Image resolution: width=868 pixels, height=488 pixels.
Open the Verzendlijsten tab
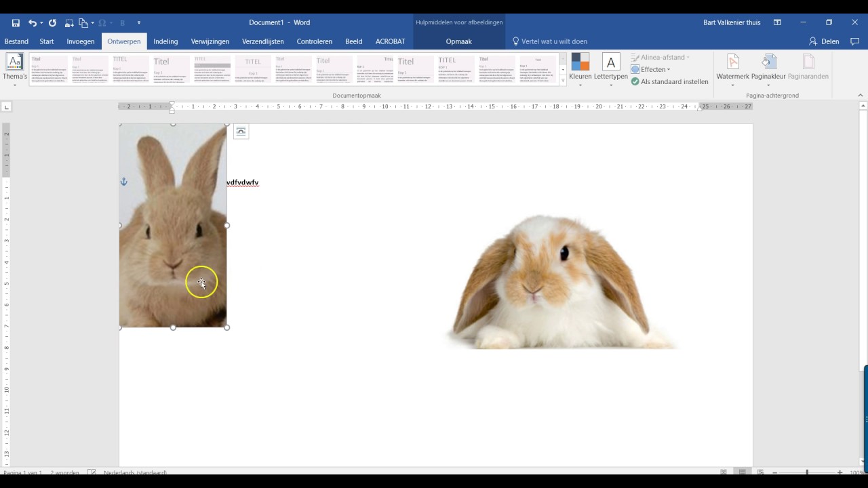(263, 41)
